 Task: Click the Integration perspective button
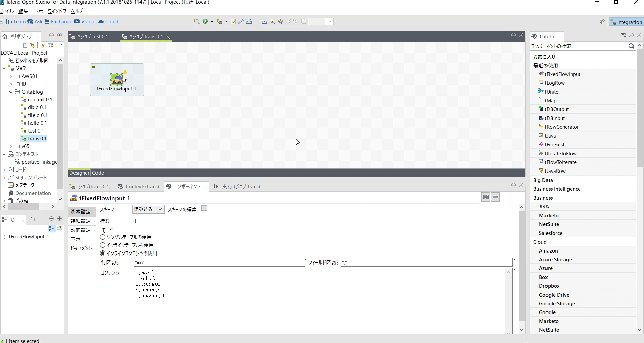pyautogui.click(x=626, y=22)
